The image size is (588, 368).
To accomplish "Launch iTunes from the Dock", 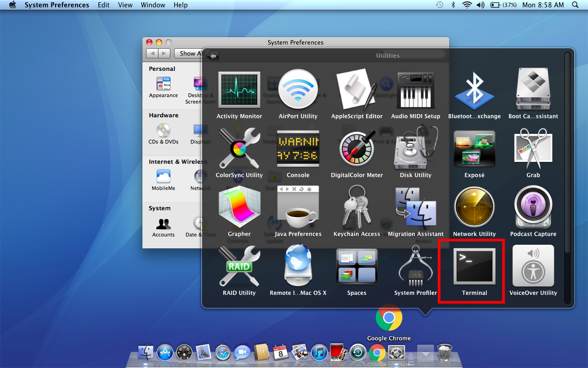I will point(319,353).
